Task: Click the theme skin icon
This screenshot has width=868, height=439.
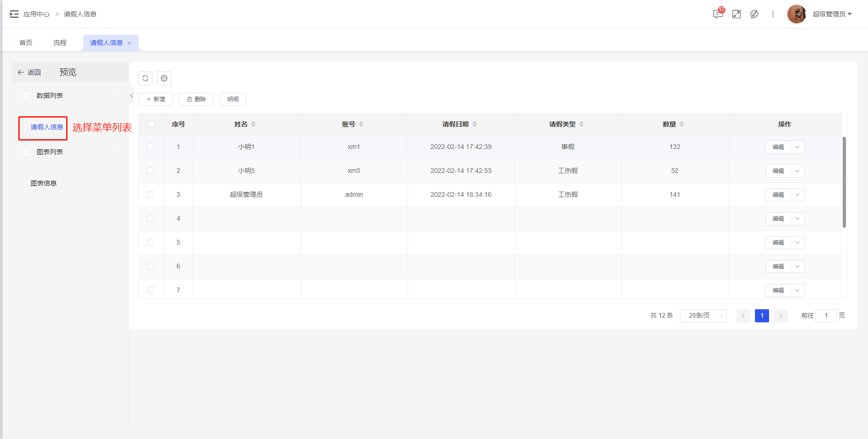Action: [754, 14]
